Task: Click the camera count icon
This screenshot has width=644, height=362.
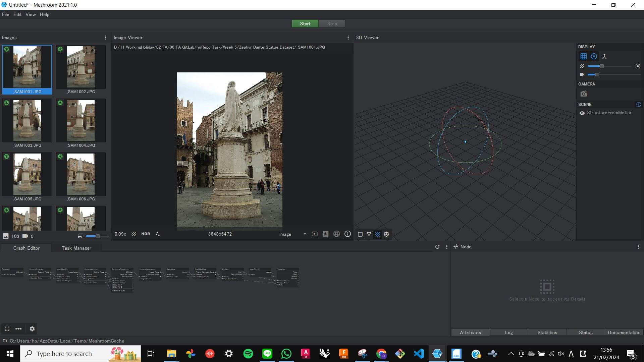Action: click(25, 236)
